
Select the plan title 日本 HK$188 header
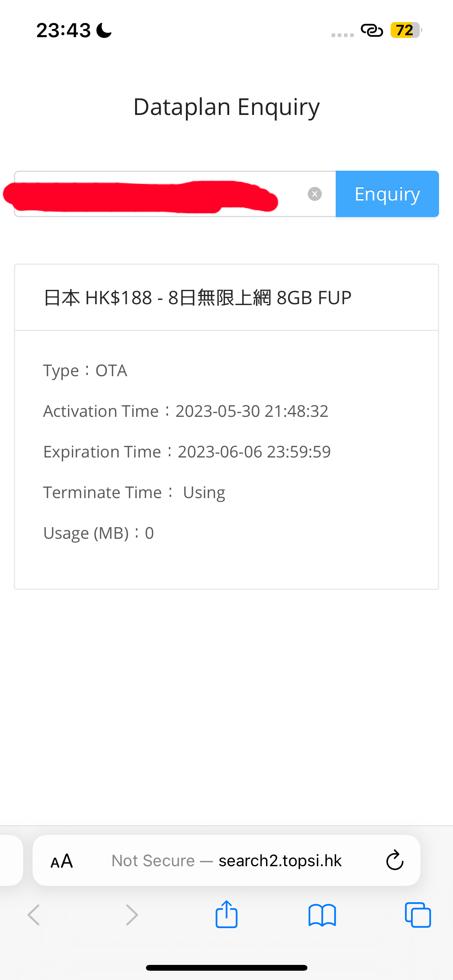pyautogui.click(x=197, y=298)
